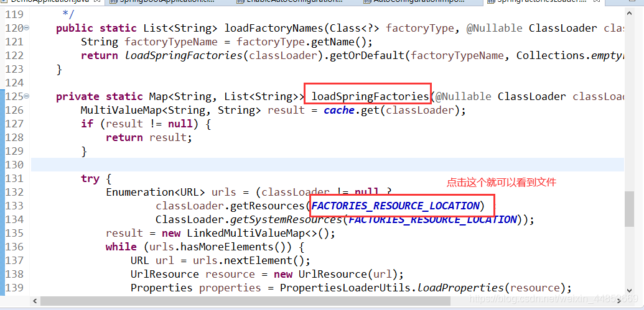
Task: Click the cache field on line 126
Action: click(339, 110)
